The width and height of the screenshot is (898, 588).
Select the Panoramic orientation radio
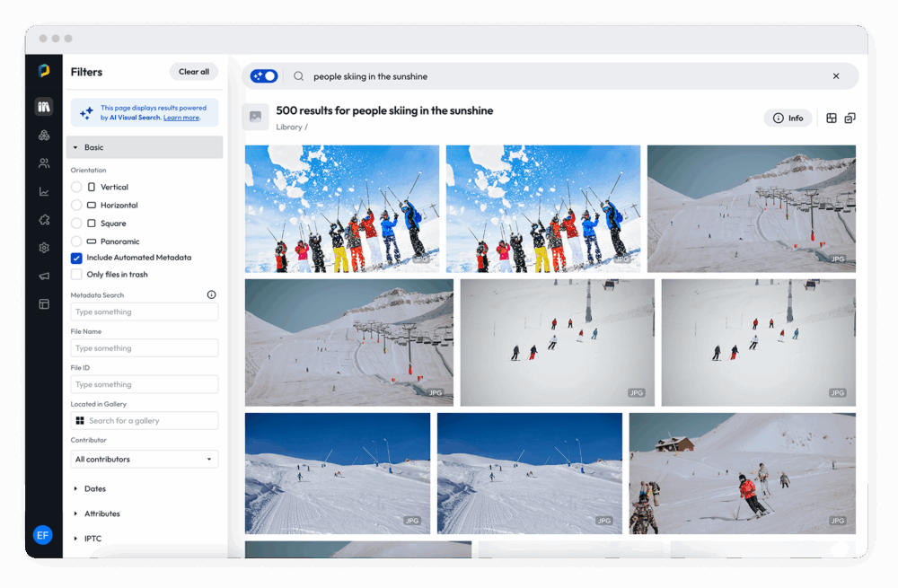pyautogui.click(x=76, y=241)
